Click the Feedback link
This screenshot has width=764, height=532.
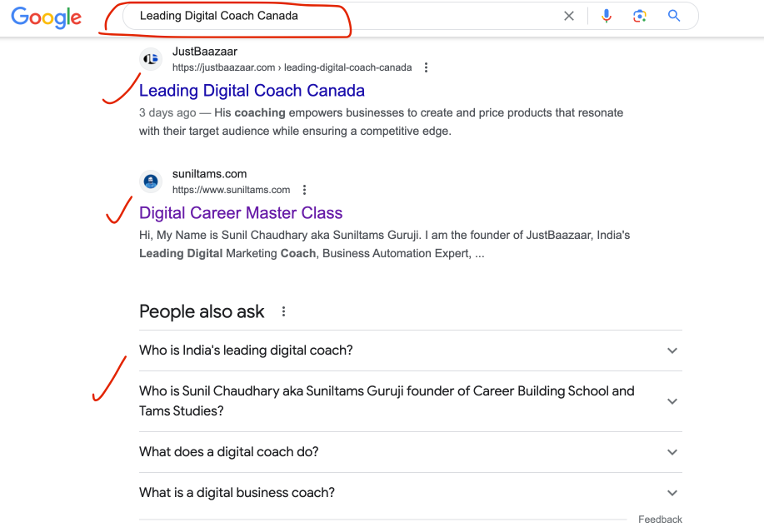(659, 519)
